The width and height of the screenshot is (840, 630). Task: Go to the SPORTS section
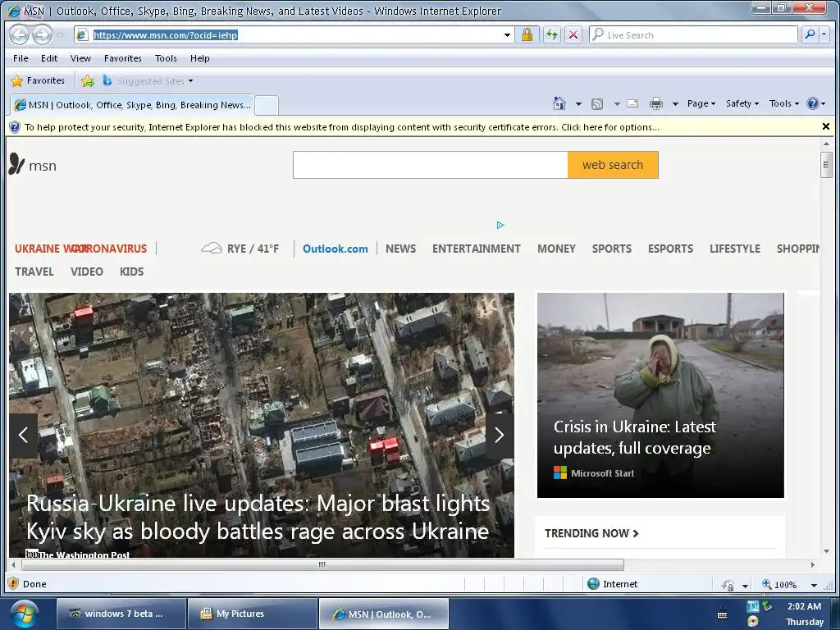tap(612, 249)
